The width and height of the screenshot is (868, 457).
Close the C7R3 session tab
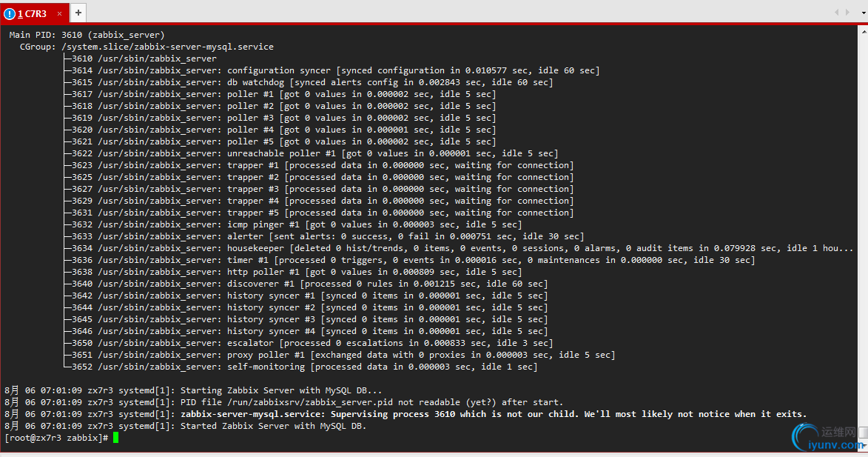60,13
